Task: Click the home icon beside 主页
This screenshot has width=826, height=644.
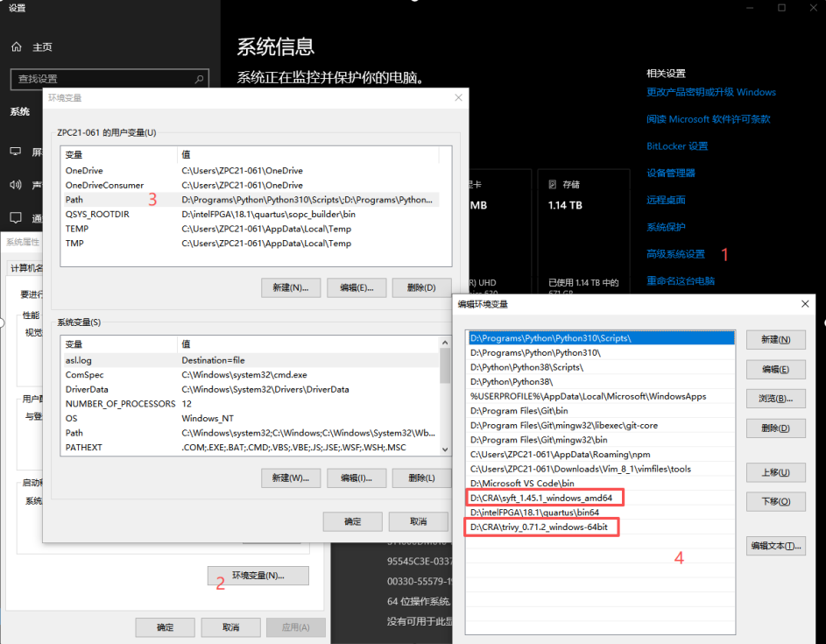Action: pyautogui.click(x=17, y=47)
